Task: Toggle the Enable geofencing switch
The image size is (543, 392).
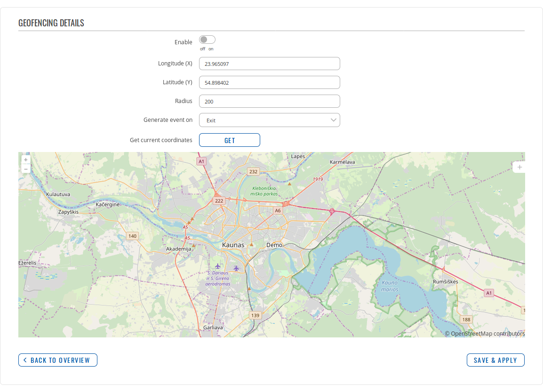Action: click(x=207, y=40)
